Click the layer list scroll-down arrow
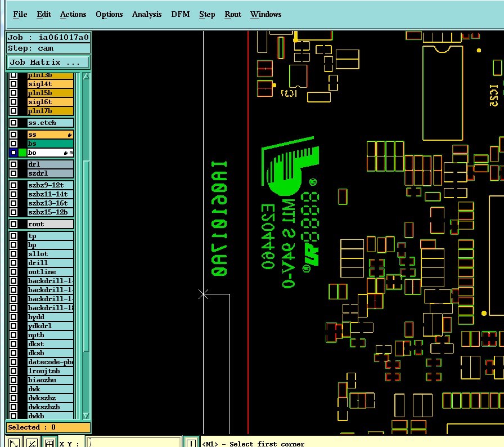Image resolution: width=504 pixels, height=447 pixels. 86,415
